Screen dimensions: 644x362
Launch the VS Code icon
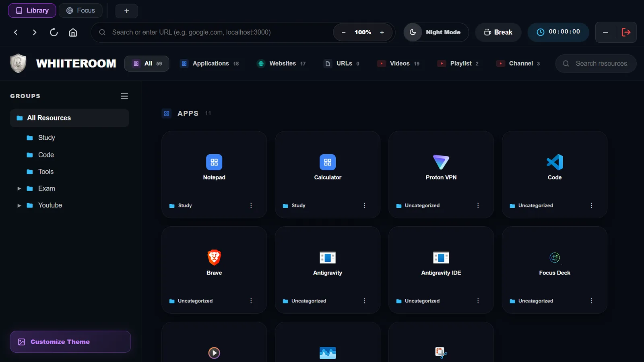click(555, 162)
